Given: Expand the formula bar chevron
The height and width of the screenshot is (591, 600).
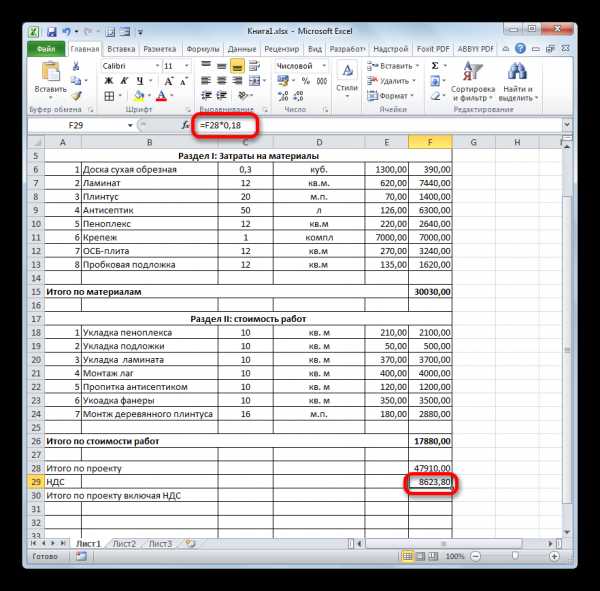Looking at the screenshot, I should pos(567,124).
